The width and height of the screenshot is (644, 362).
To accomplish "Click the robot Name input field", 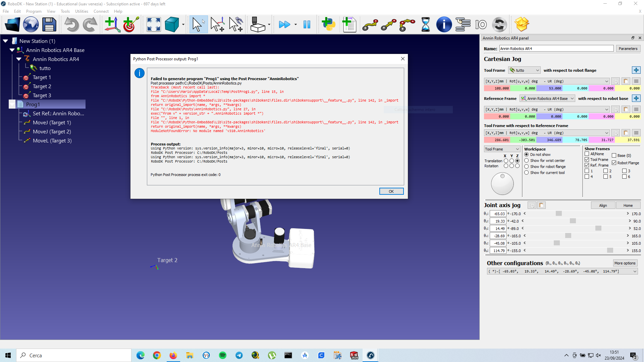I will [x=556, y=49].
